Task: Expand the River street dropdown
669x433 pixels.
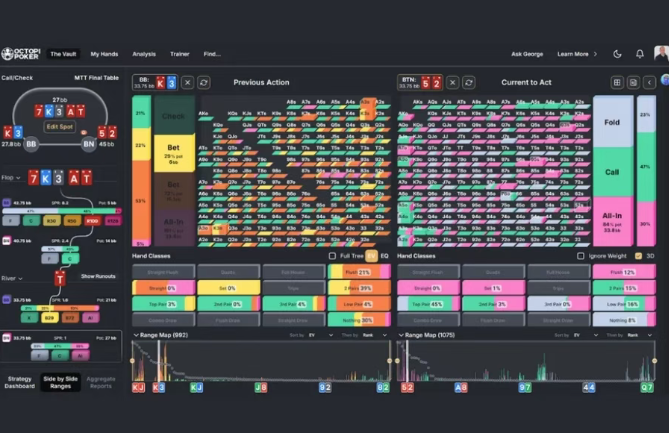Action: (x=13, y=279)
